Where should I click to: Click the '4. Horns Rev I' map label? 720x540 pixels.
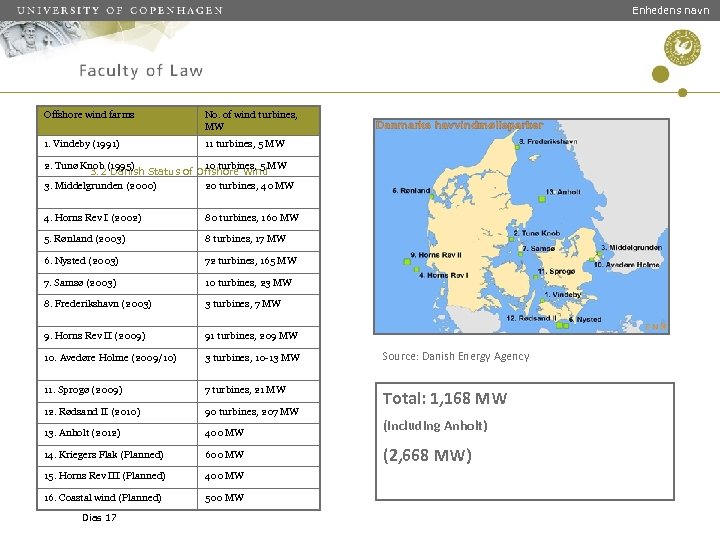pyautogui.click(x=444, y=275)
